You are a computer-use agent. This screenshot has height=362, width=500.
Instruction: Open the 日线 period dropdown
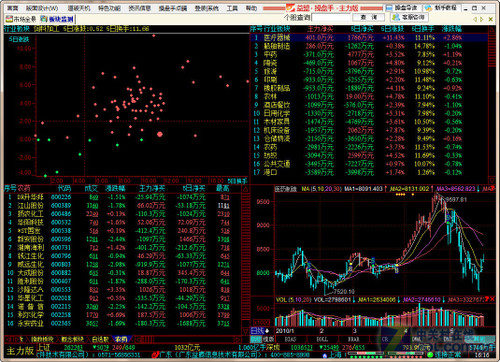coord(260,331)
